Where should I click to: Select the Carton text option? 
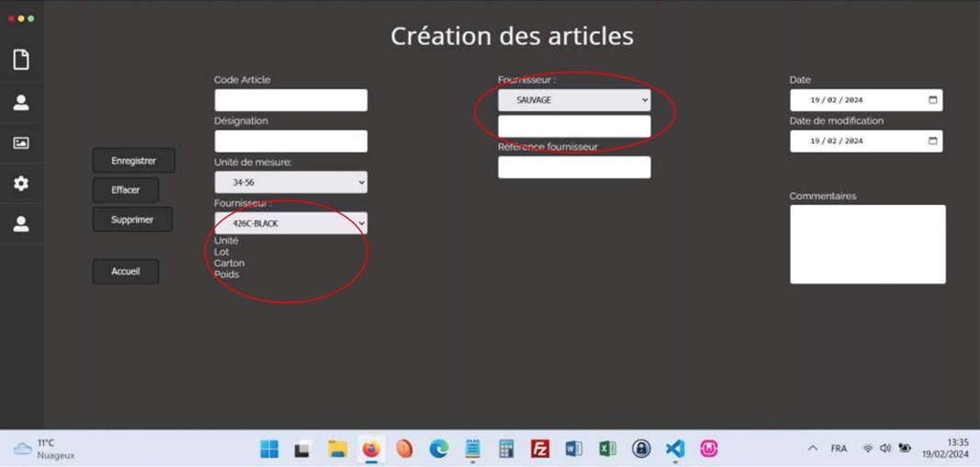tap(230, 263)
